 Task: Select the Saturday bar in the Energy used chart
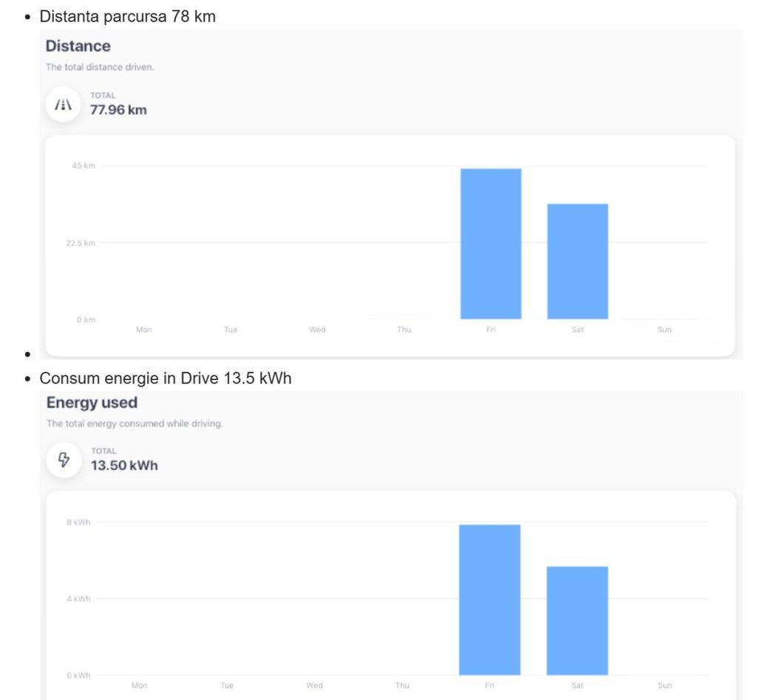tap(577, 620)
